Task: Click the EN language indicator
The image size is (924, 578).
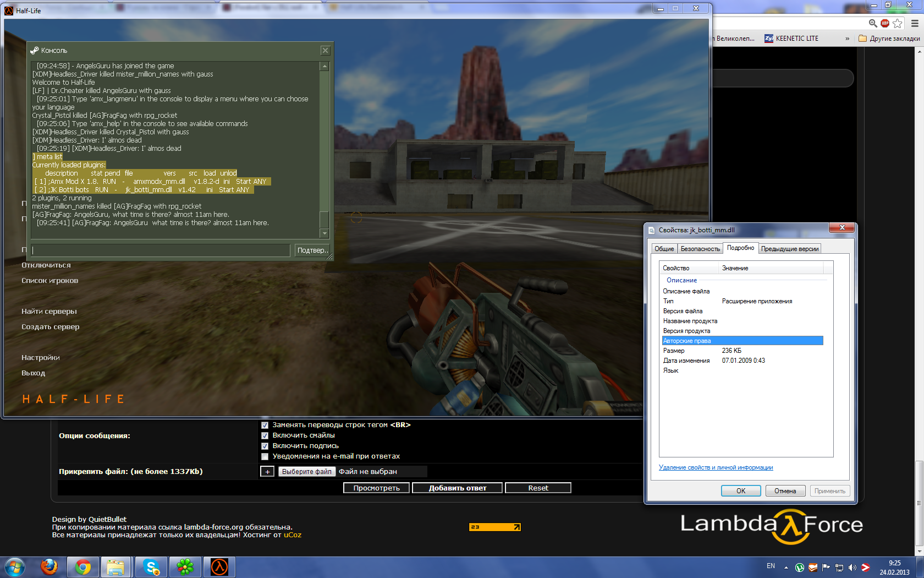Action: [771, 566]
